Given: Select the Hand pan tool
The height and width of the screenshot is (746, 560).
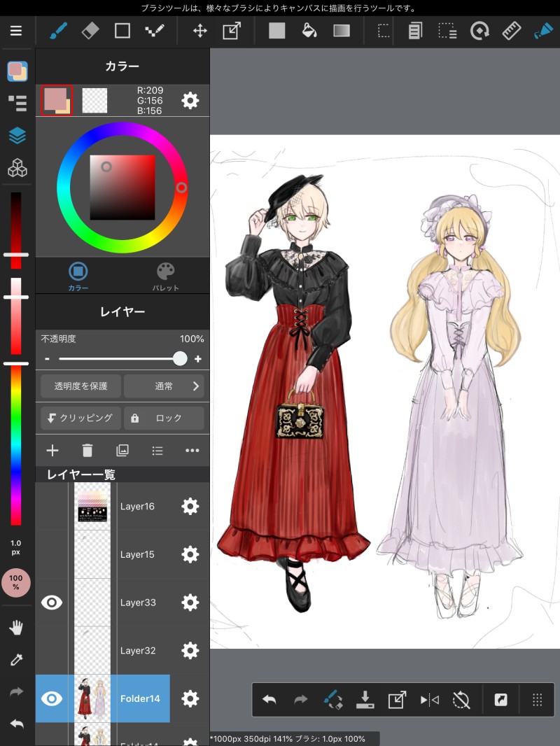Looking at the screenshot, I should pos(16,628).
